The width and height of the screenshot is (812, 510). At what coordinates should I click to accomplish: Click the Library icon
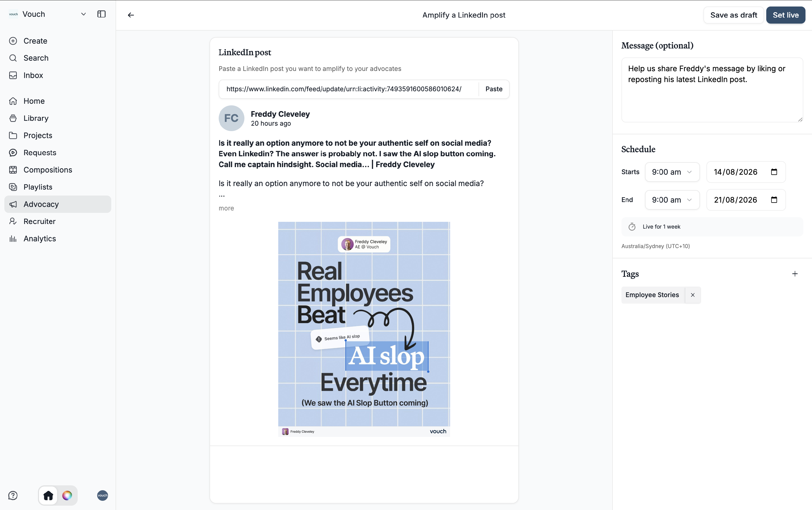[x=13, y=118]
